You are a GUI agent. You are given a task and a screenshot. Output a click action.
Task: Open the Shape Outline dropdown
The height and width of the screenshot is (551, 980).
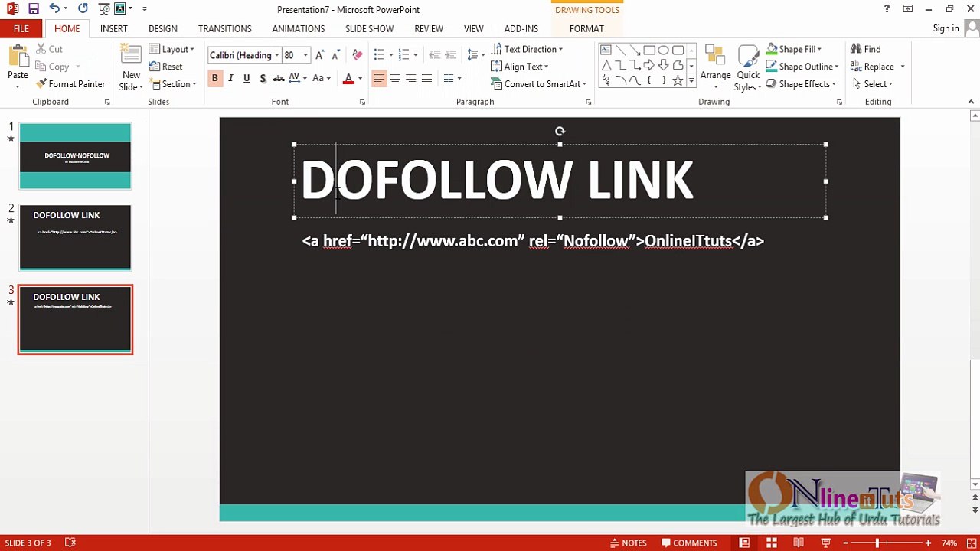coord(802,67)
